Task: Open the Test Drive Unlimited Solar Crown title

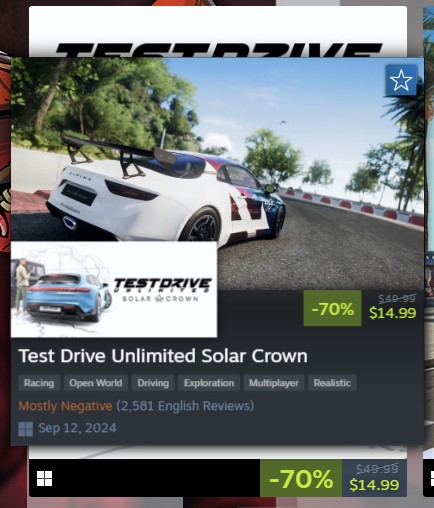Action: click(163, 356)
